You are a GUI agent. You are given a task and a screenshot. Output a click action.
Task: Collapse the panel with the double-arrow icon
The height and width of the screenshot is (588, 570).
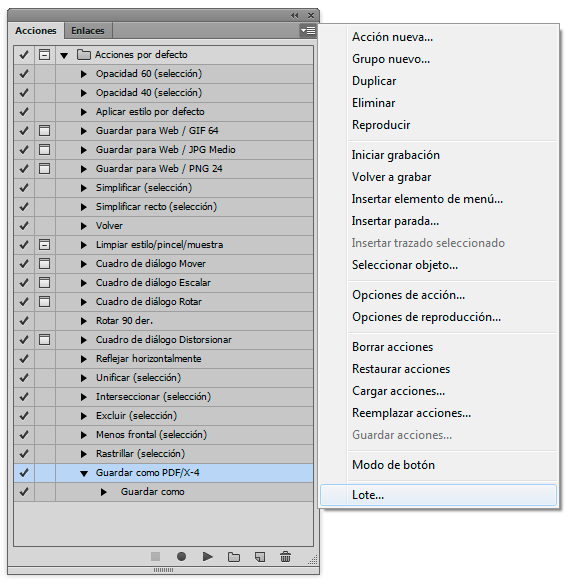click(x=294, y=15)
